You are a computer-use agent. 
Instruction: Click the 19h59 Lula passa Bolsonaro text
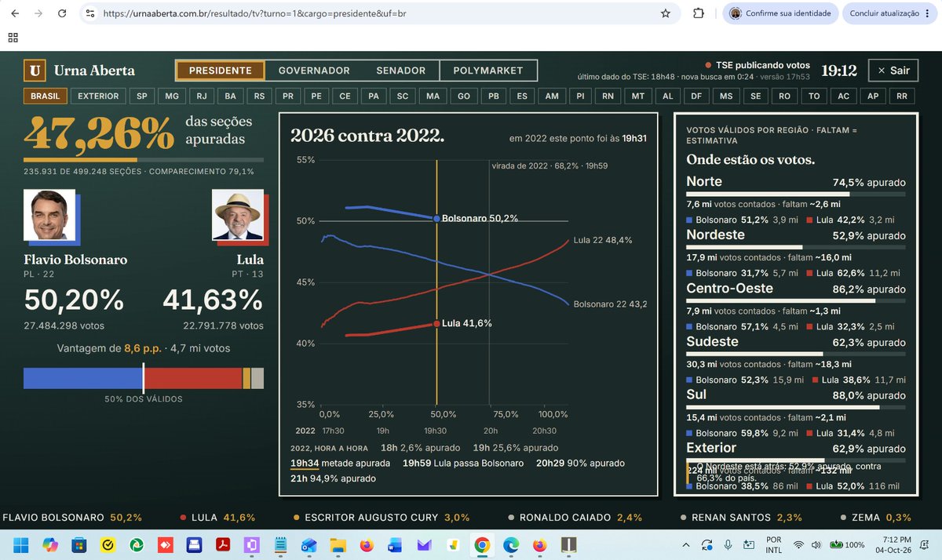pos(463,463)
